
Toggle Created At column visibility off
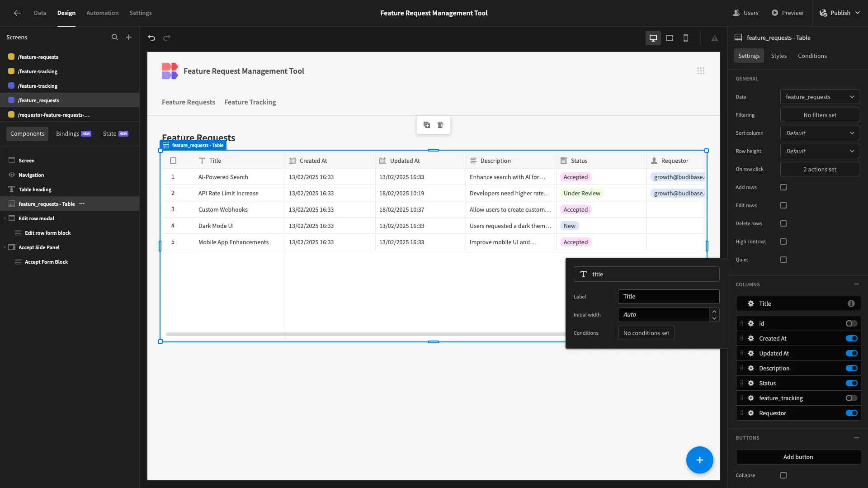[852, 338]
